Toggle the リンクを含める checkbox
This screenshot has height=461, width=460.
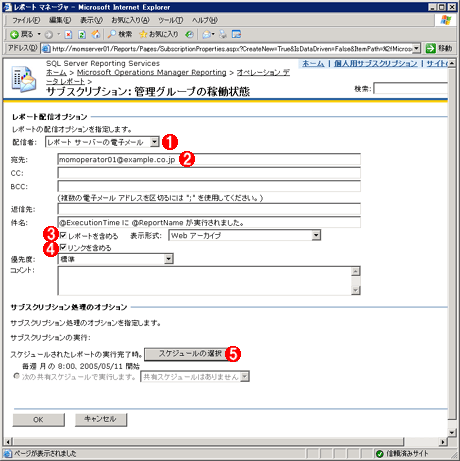[63, 247]
